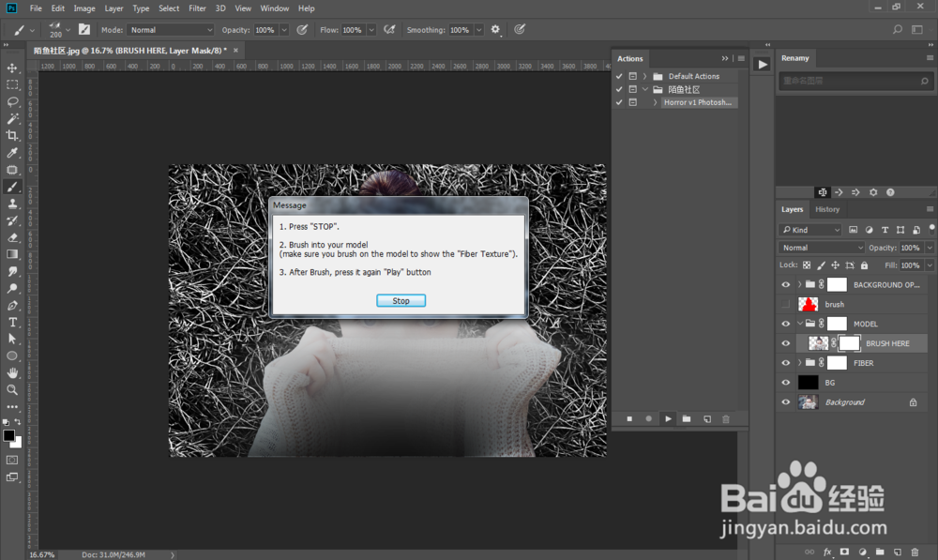
Task: Select the Crop tool
Action: pos(12,135)
